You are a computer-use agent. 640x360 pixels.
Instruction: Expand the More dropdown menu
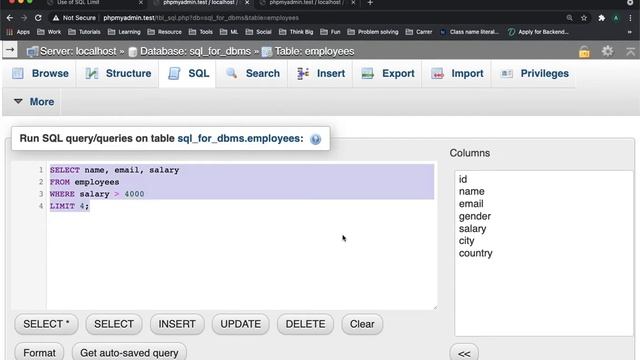pos(33,102)
